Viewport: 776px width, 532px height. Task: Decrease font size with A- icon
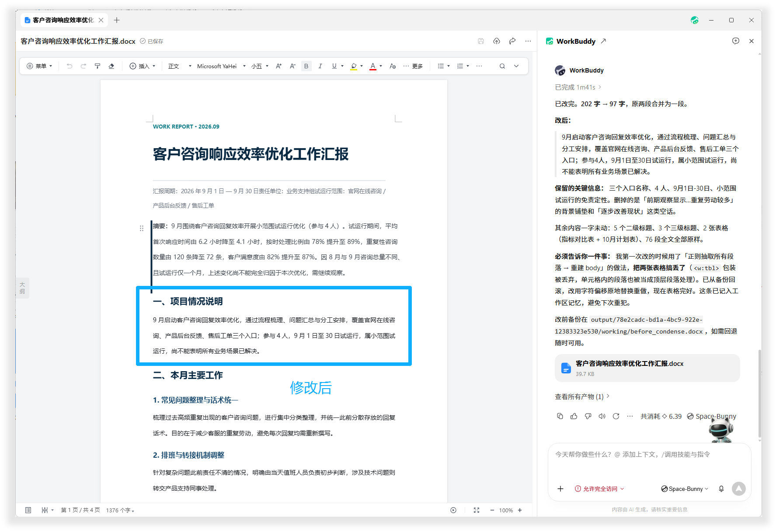coord(292,66)
